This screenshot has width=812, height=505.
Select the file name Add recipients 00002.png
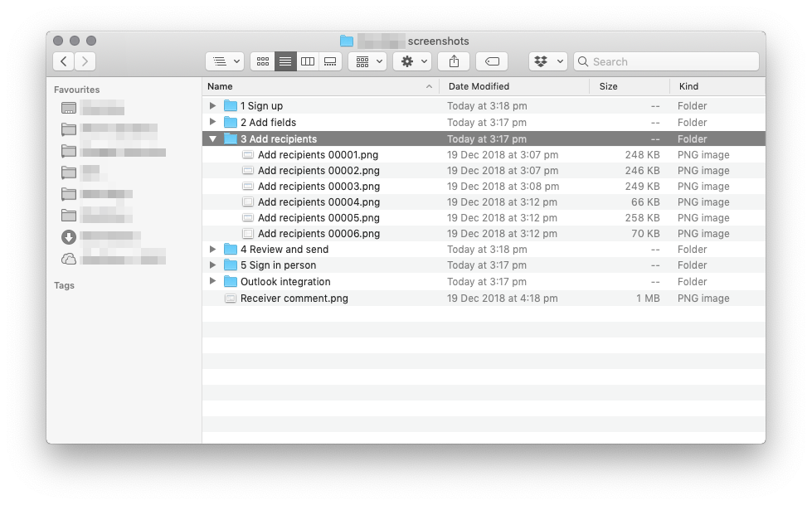click(x=318, y=170)
